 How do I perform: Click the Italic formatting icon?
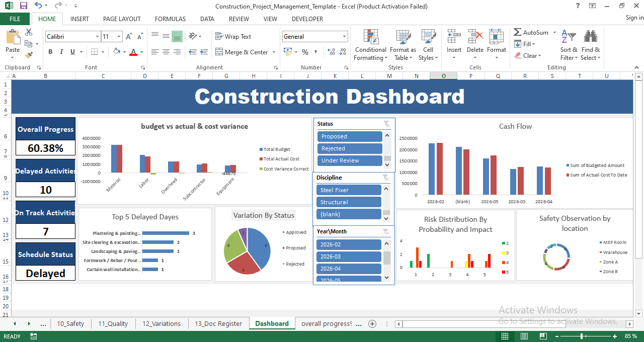61,52
